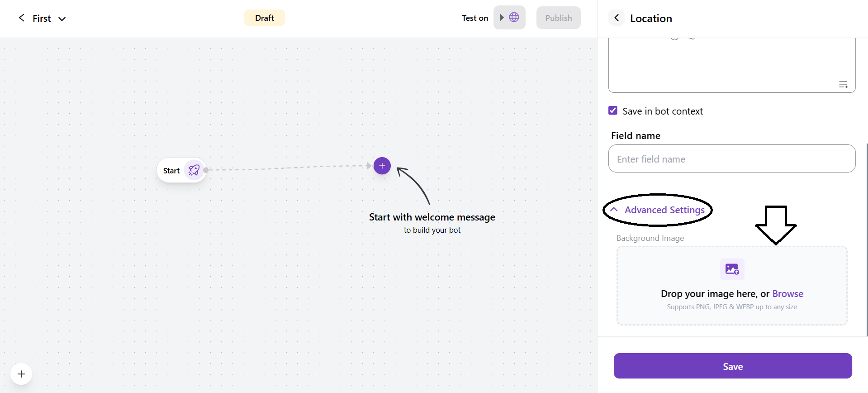
Task: Save the Location settings
Action: tap(732, 366)
